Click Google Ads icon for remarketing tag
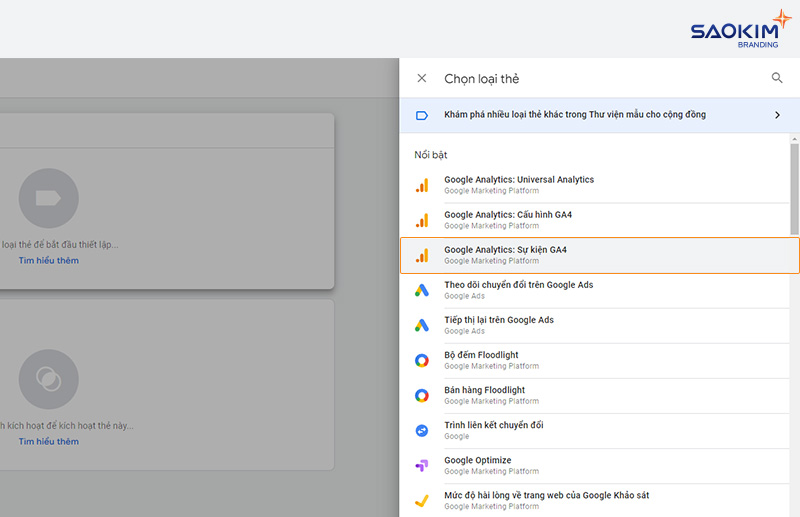This screenshot has width=800, height=517. (422, 326)
